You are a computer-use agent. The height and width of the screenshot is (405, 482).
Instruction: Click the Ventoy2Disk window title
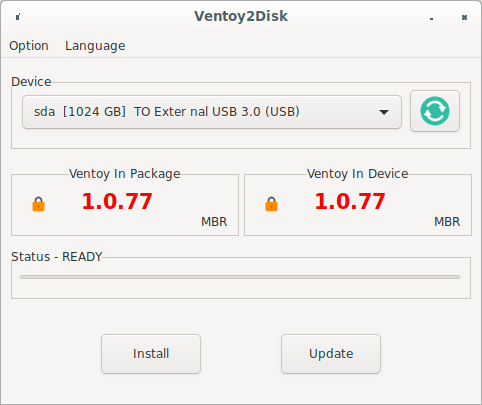pyautogui.click(x=241, y=16)
